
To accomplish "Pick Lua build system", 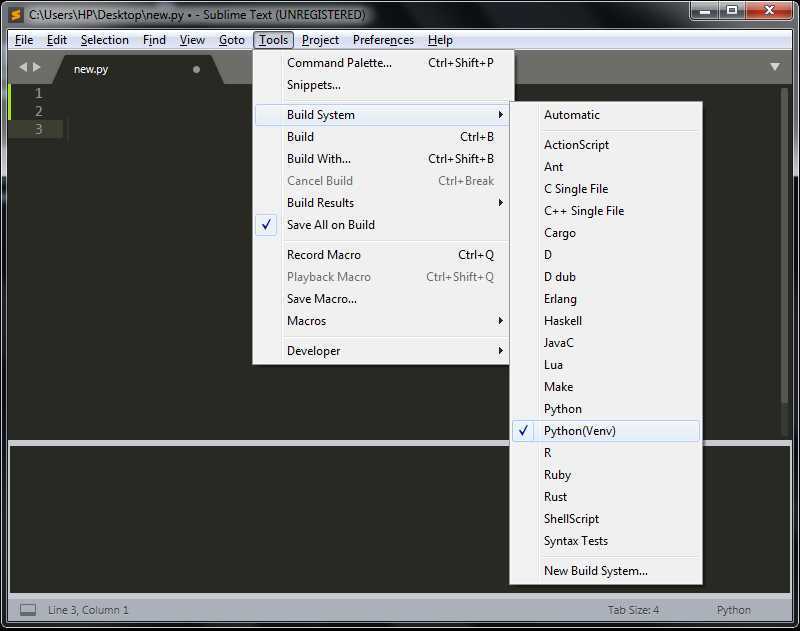I will pyautogui.click(x=606, y=365).
